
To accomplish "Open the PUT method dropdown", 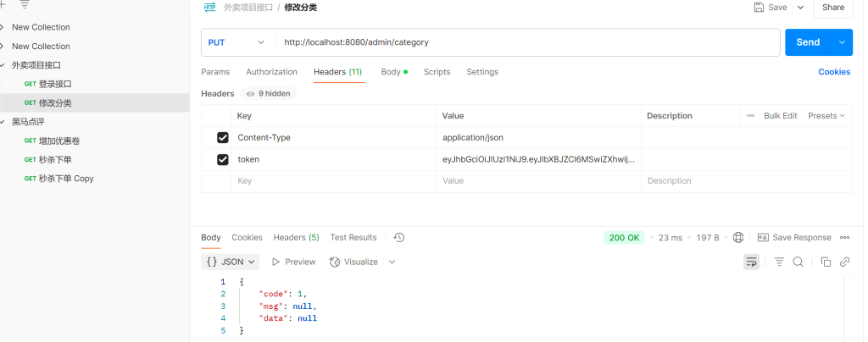I will [x=237, y=42].
